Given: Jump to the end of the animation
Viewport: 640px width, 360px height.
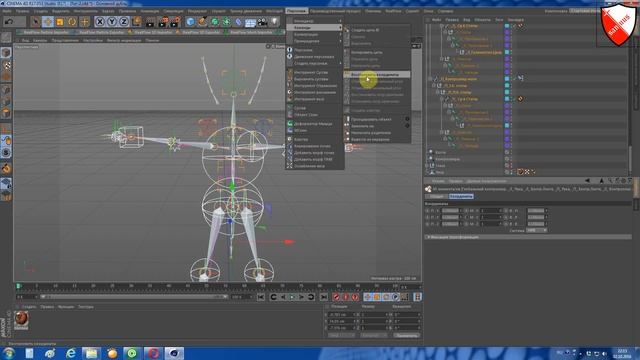Looking at the screenshot, I should pos(324,297).
